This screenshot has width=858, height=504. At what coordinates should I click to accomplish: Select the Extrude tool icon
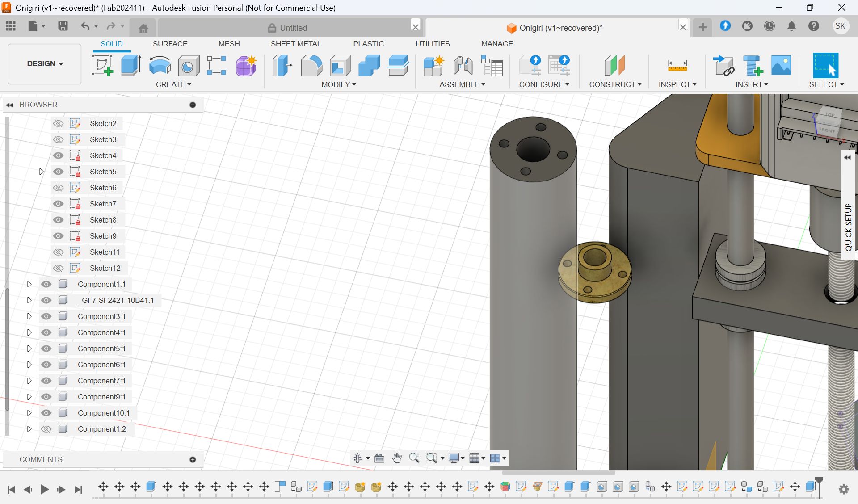pos(131,66)
